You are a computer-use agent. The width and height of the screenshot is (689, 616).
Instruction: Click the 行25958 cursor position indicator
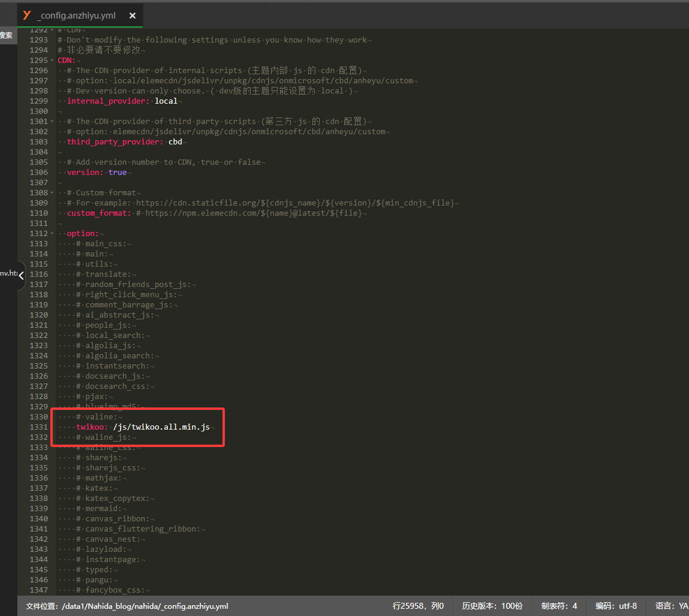(417, 606)
